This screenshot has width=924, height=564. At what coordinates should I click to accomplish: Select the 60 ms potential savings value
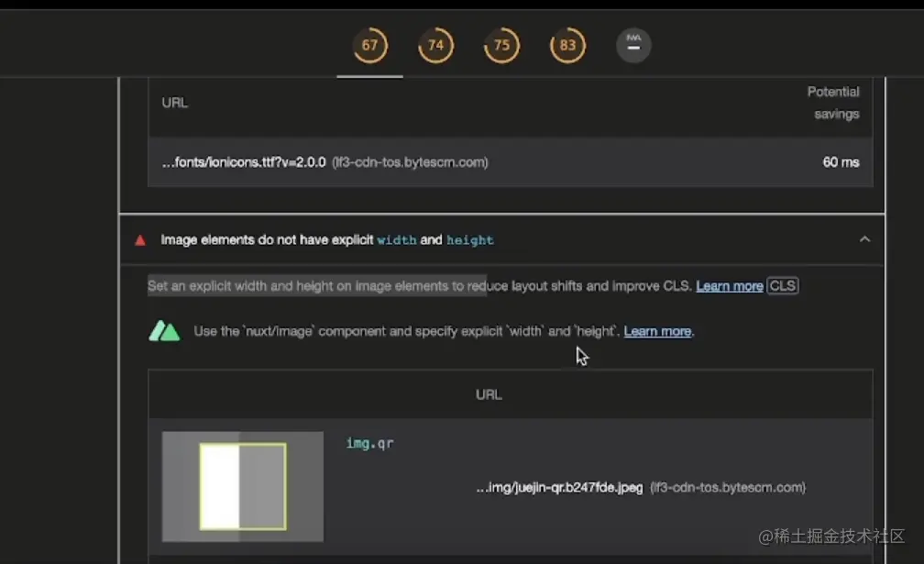[x=841, y=162]
